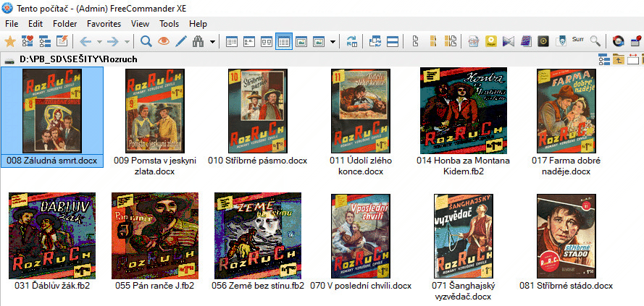
Task: Click the back navigation arrow
Action: click(x=85, y=41)
